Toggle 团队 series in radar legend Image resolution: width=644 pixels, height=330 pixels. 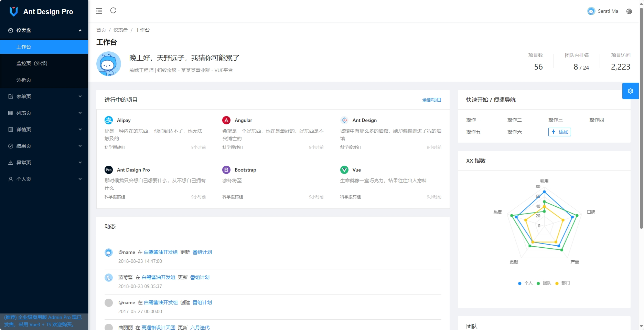coord(544,283)
